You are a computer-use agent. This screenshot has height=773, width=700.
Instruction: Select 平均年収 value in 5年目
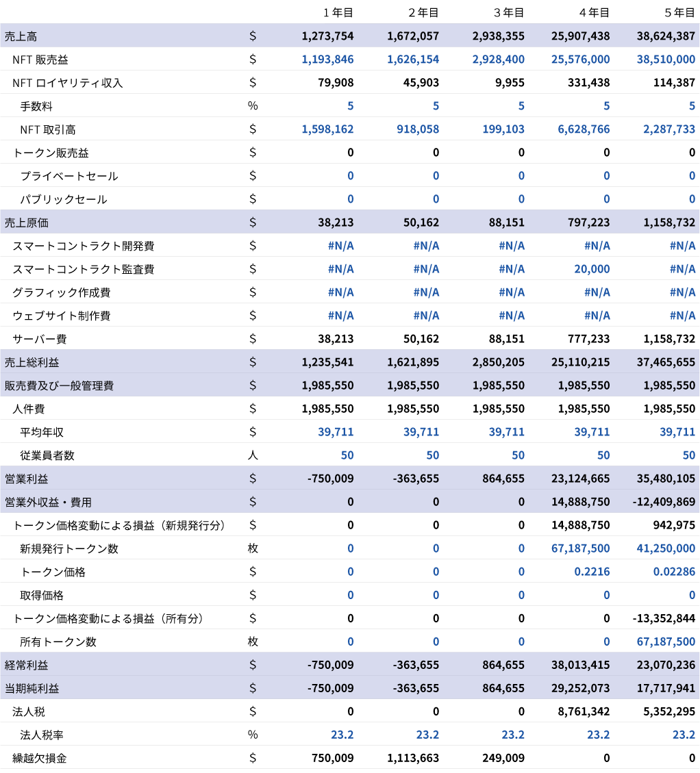pyautogui.click(x=677, y=432)
